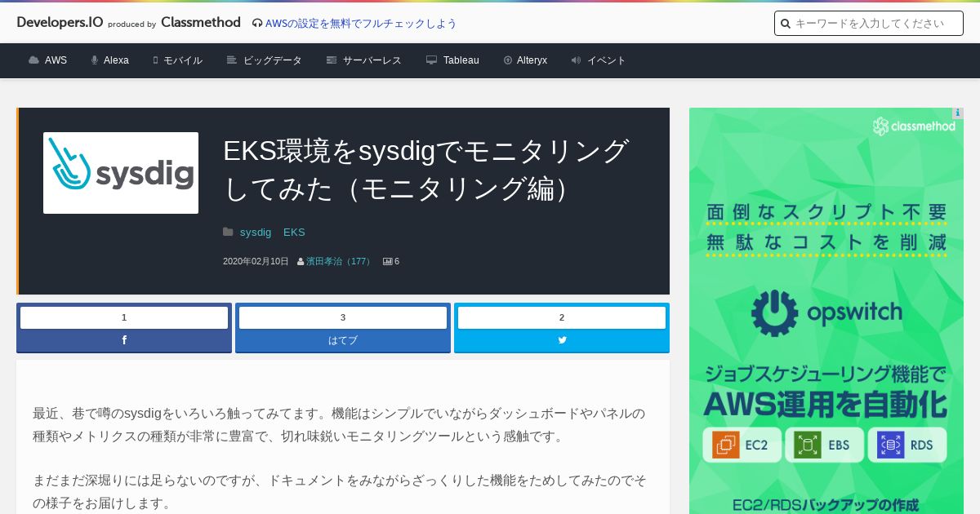This screenshot has height=514, width=980.
Task: Share the article on Twitter
Action: (562, 340)
